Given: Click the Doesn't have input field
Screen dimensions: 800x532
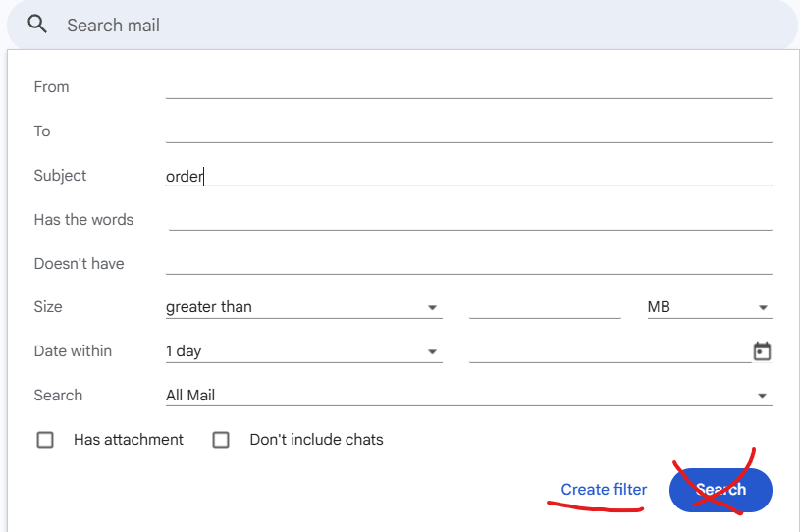Looking at the screenshot, I should (x=468, y=263).
